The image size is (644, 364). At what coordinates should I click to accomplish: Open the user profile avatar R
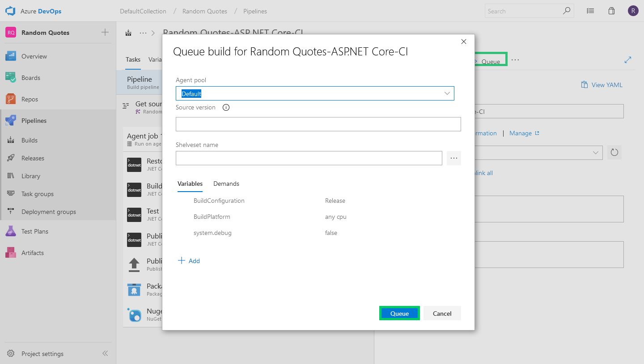[x=633, y=11]
